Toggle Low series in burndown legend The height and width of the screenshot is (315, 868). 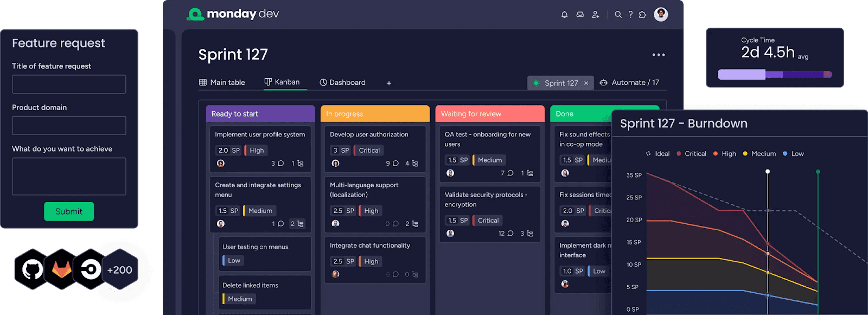793,154
